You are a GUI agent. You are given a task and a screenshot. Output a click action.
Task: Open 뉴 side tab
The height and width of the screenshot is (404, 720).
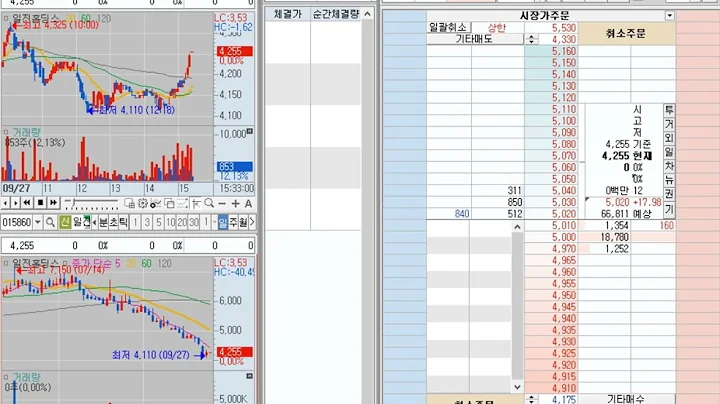669,180
